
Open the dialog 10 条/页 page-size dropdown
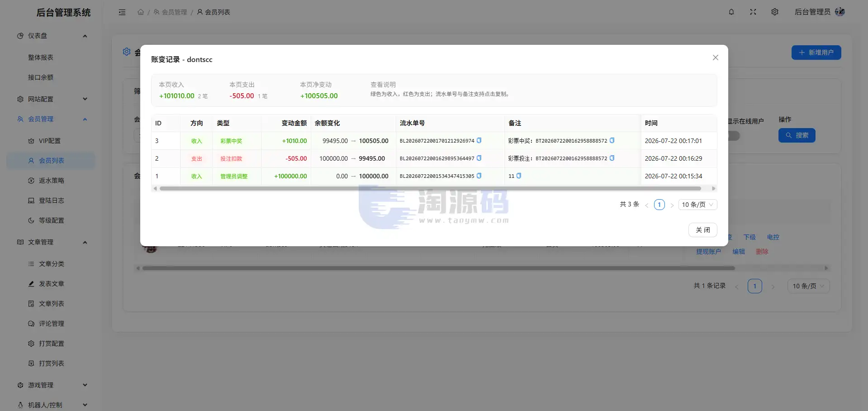pos(697,205)
